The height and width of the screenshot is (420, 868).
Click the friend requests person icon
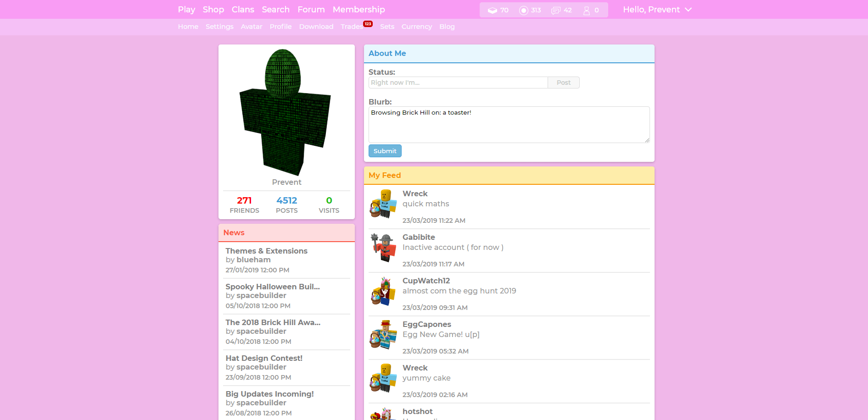[x=587, y=10]
